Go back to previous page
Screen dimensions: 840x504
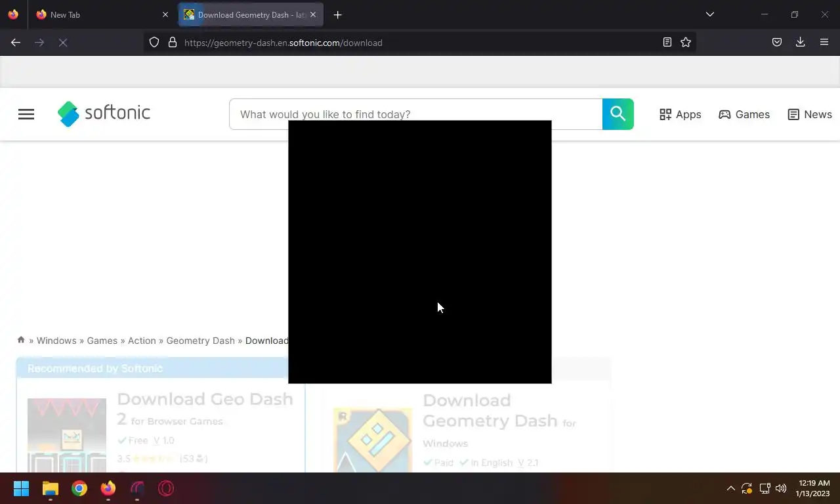(16, 43)
